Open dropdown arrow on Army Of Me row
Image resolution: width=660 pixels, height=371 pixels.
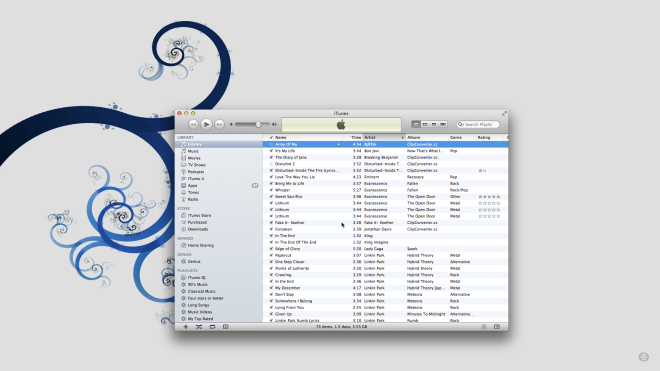click(338, 144)
